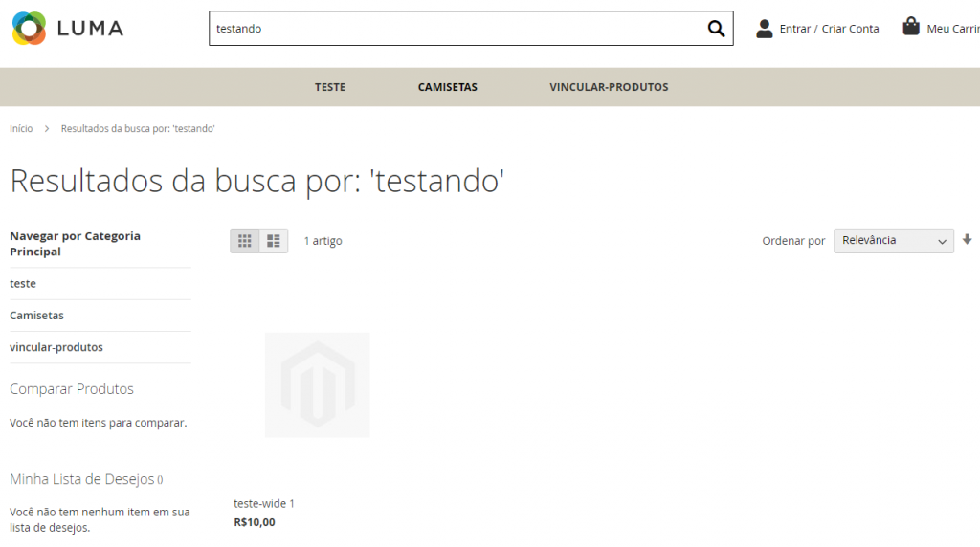Click the LUMA wordmark text
Screen dimensions: 980x547
[x=91, y=29]
